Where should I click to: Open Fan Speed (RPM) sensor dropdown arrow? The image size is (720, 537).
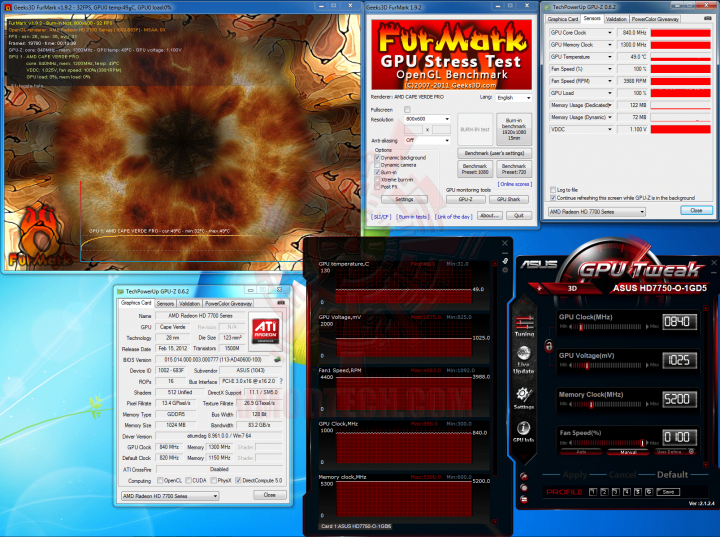[x=610, y=81]
